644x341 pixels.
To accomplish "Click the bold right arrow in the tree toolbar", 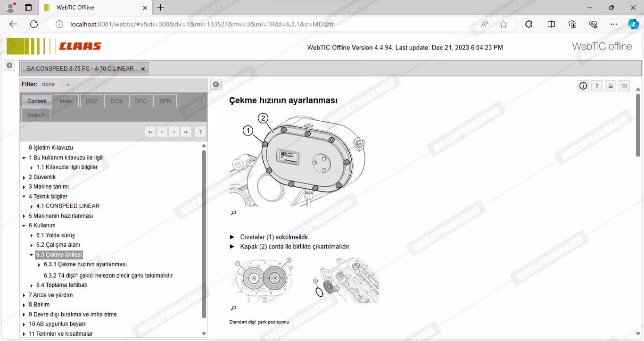I will [186, 132].
